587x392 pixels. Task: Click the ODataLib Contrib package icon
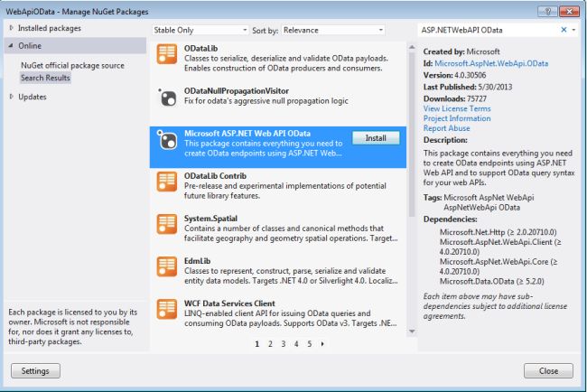tap(167, 182)
